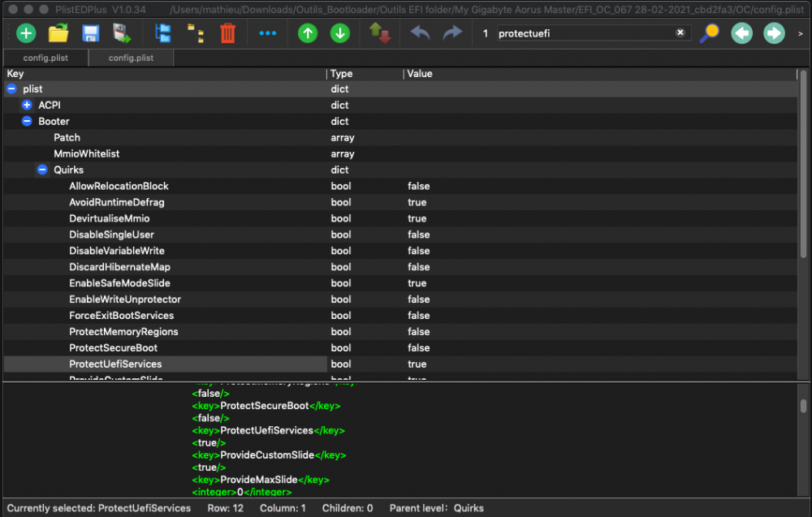
Task: Collapse the plist root node
Action: coord(11,89)
